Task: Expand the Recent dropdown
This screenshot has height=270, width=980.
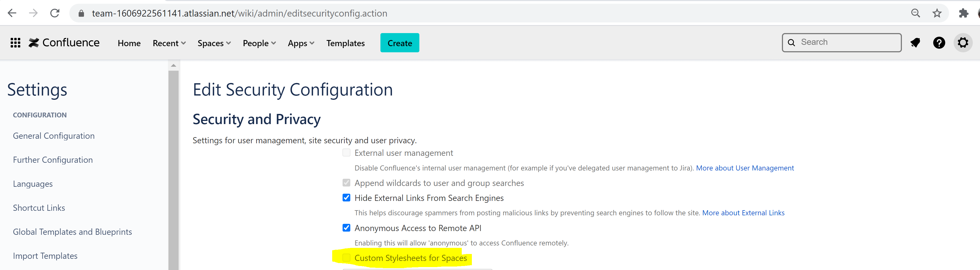Action: (x=169, y=43)
